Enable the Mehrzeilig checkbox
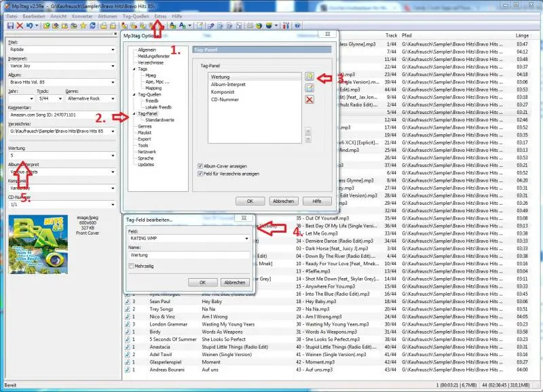 [131, 267]
